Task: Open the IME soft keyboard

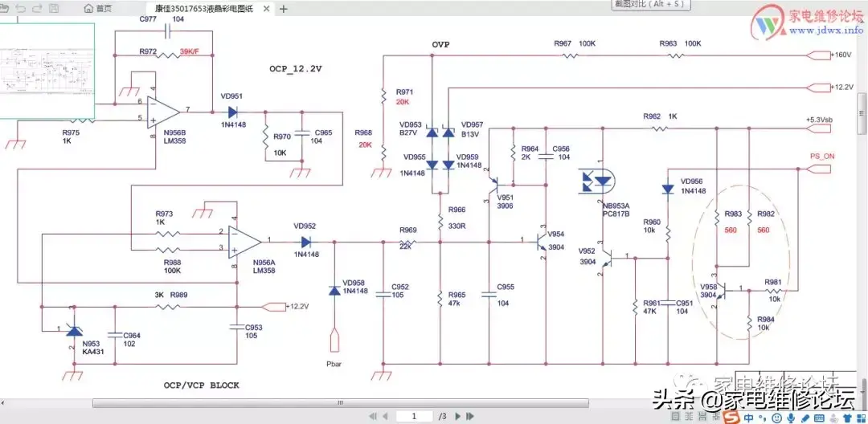Action: click(x=819, y=418)
